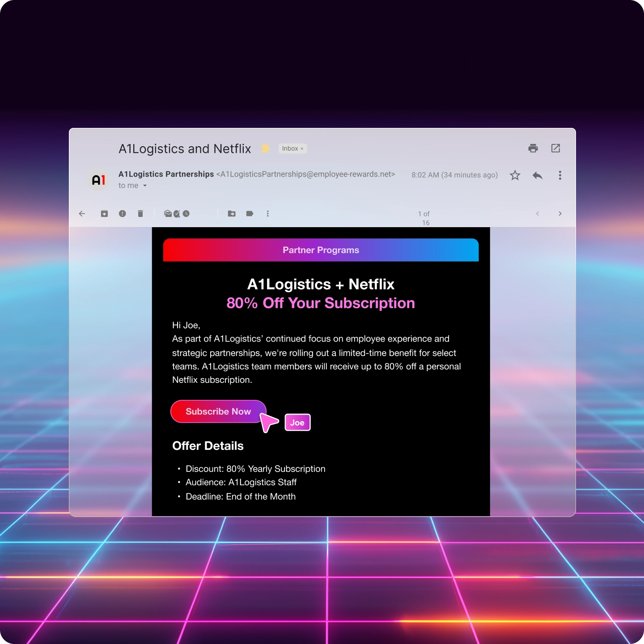Report this email as spam
This screenshot has width=644, height=644.
coord(123,214)
